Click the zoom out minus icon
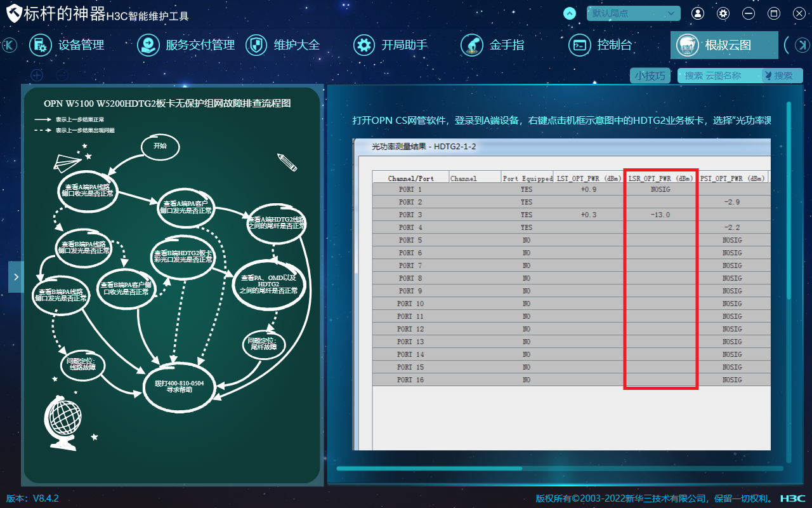The image size is (812, 508). [x=62, y=75]
